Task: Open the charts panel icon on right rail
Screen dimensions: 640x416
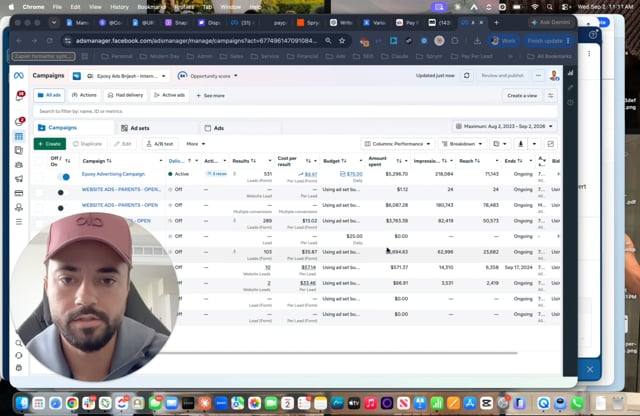Action: coord(570,73)
